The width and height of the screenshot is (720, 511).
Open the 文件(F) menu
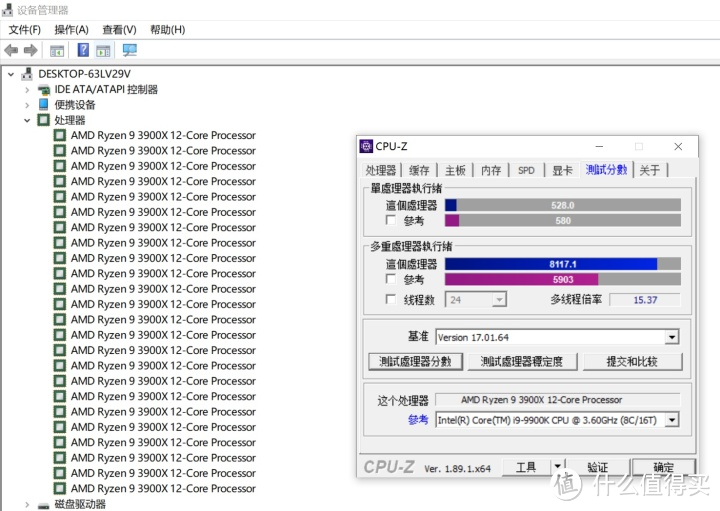25,30
